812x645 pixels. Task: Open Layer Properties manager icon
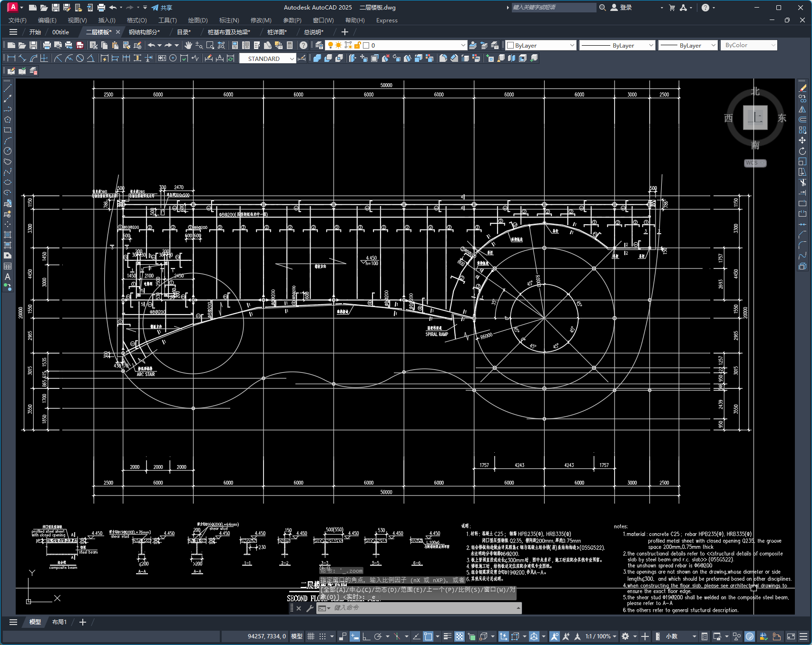click(319, 45)
